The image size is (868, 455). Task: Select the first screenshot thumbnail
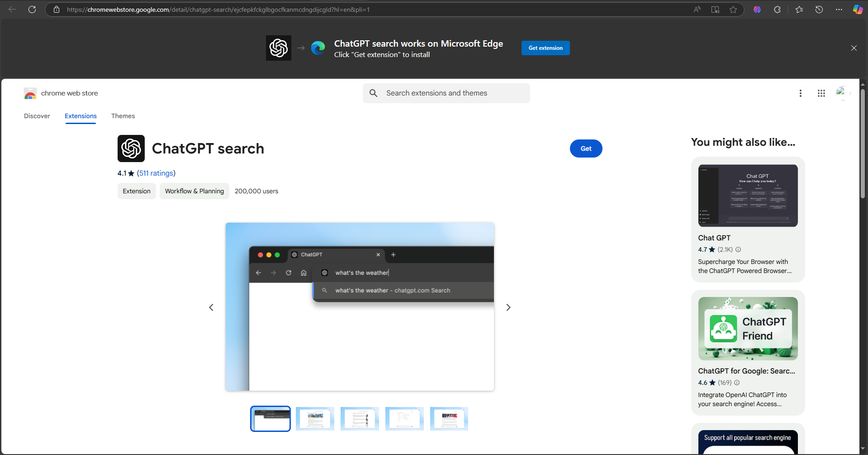click(270, 419)
